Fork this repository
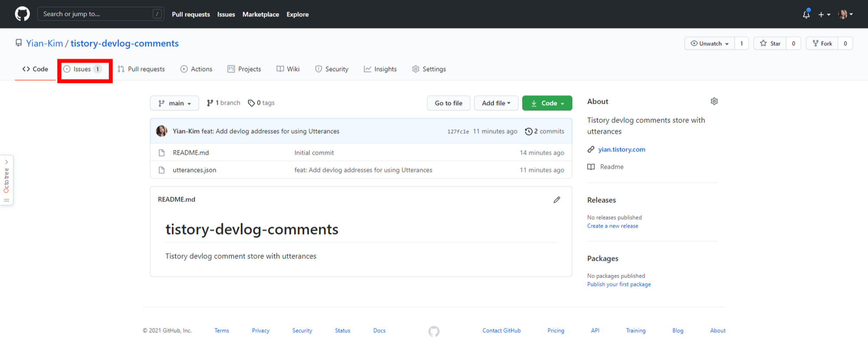 coord(822,43)
